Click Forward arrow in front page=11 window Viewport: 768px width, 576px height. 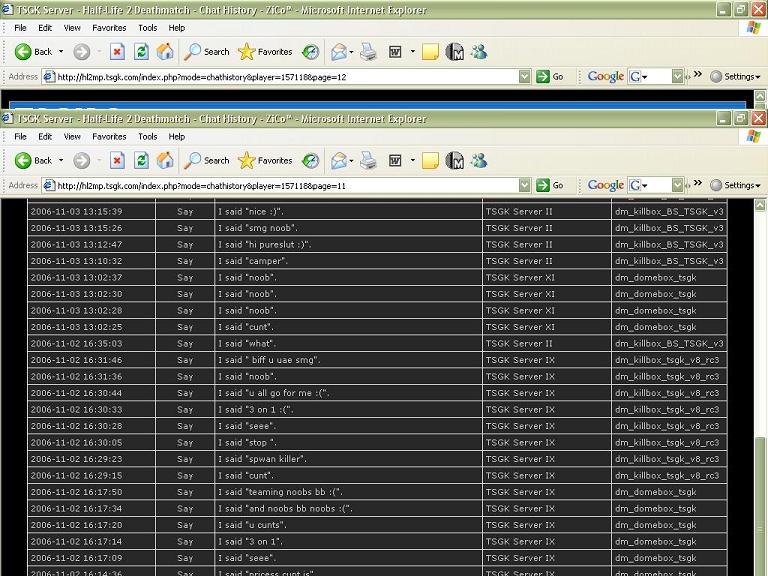(82, 160)
